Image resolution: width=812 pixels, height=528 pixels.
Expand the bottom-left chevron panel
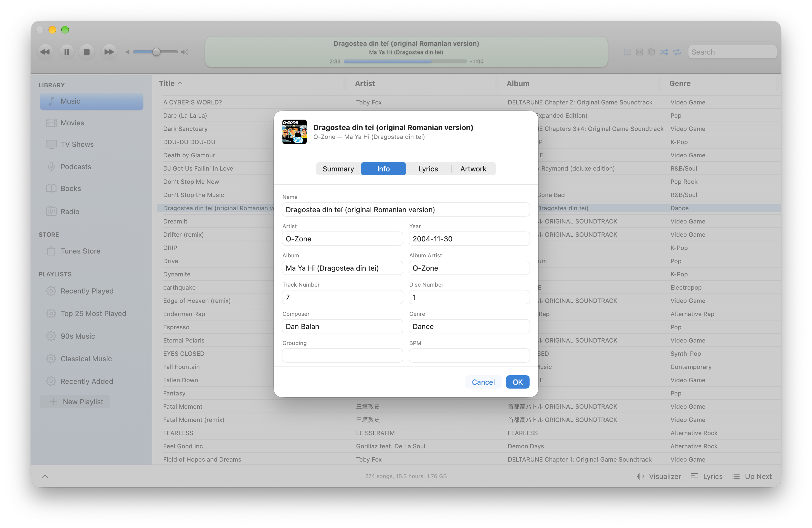46,476
